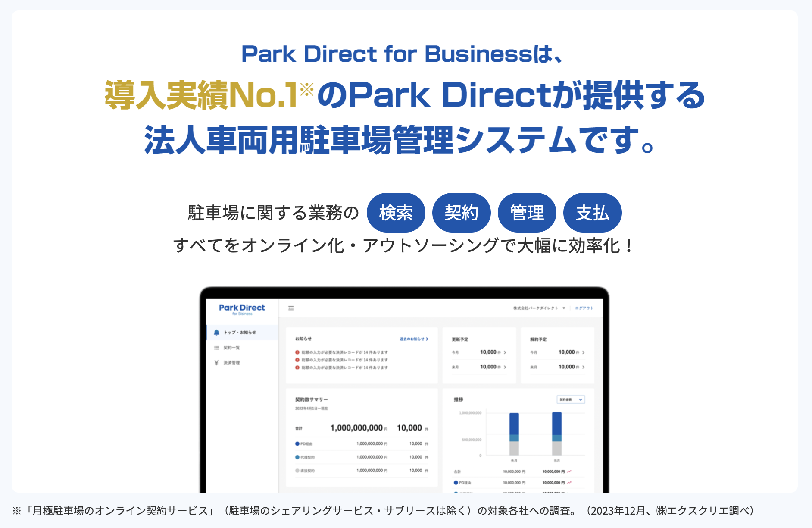Click the trend arrow icon in 推移 合計 row
Image resolution: width=812 pixels, height=528 pixels.
coord(569,471)
